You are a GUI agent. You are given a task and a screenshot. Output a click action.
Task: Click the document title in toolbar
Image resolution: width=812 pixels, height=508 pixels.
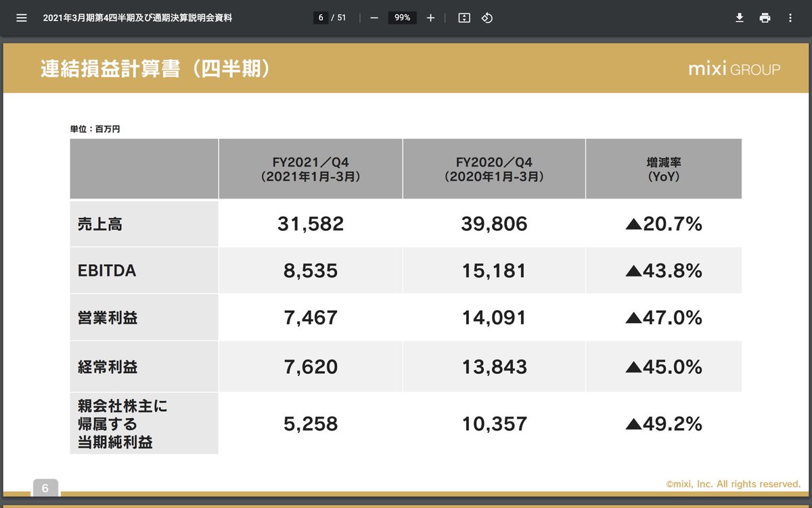[137, 18]
